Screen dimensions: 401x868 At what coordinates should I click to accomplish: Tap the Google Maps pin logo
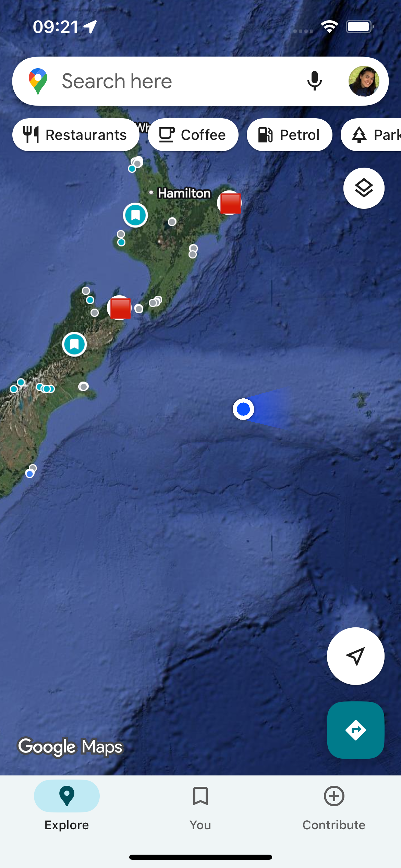pos(38,81)
